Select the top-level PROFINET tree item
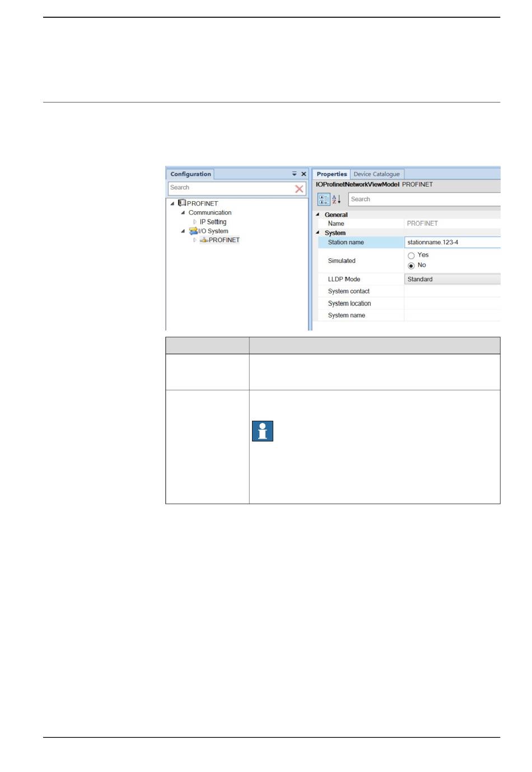Screen dimensions: 532x772 [203, 203]
